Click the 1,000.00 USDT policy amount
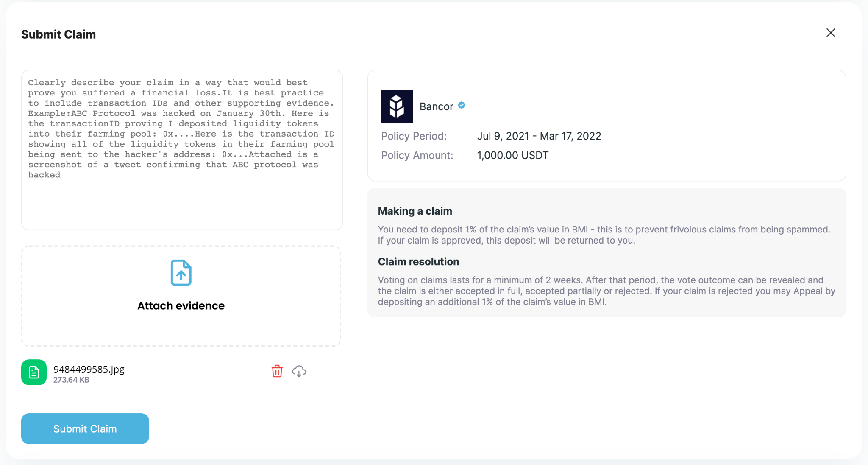The height and width of the screenshot is (465, 868). 512,155
